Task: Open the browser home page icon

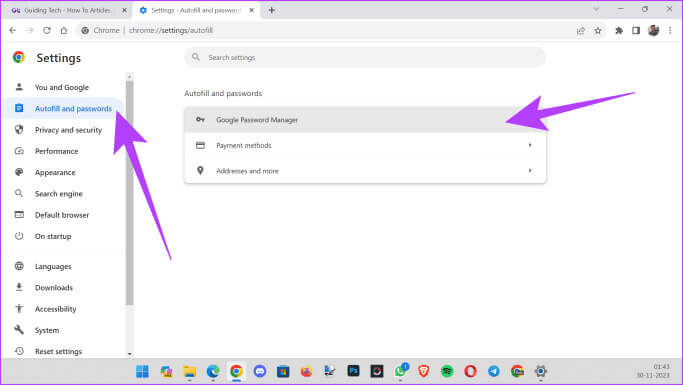Action: [x=64, y=30]
